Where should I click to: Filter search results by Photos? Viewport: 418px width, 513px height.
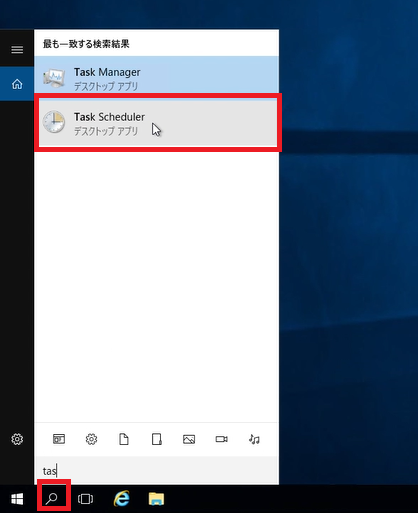(x=189, y=439)
